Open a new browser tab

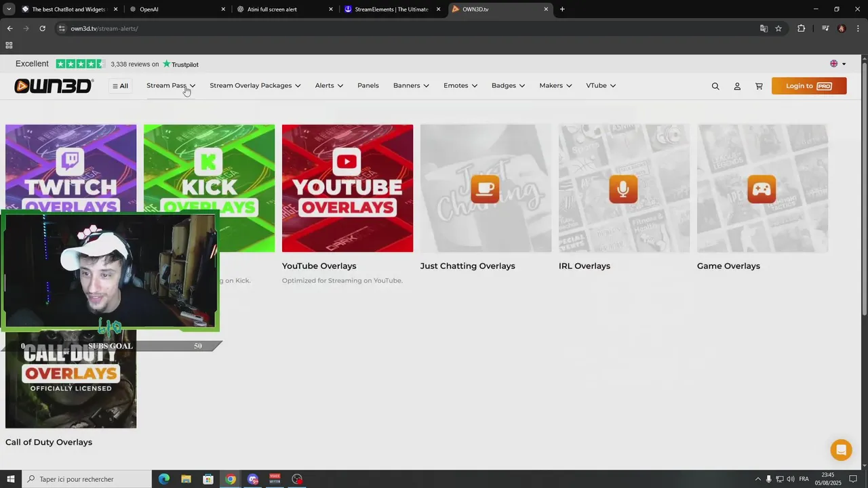click(562, 9)
